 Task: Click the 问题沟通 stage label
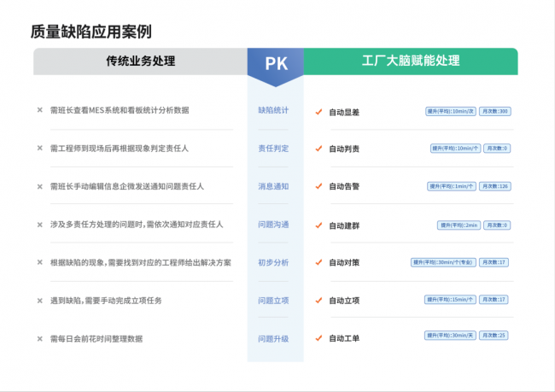point(273,225)
